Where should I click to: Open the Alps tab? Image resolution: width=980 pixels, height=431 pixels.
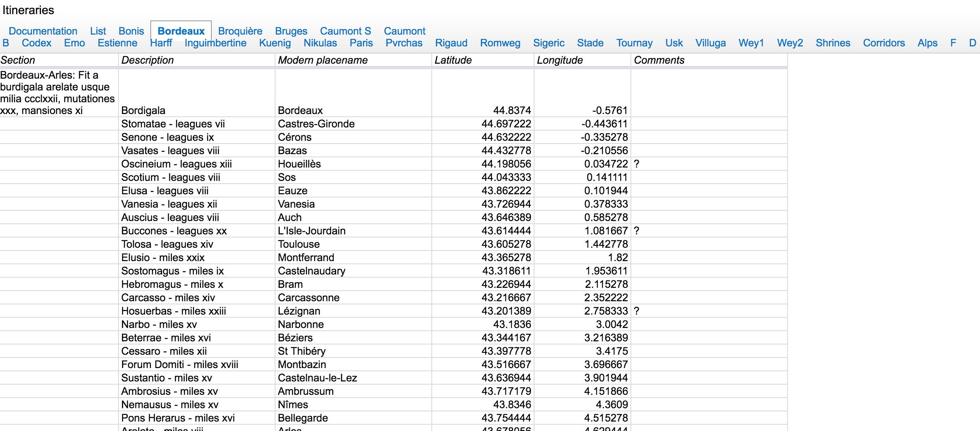click(927, 43)
